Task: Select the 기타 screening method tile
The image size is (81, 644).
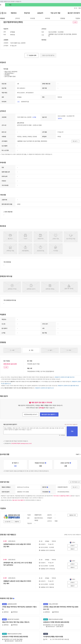Action: click(x=69, y=350)
